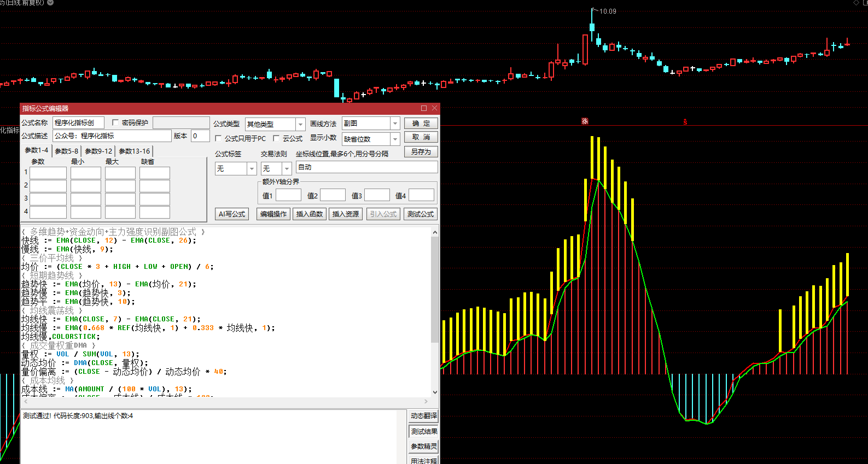
Task: Click code editor scroll-down arrow
Action: point(435,392)
